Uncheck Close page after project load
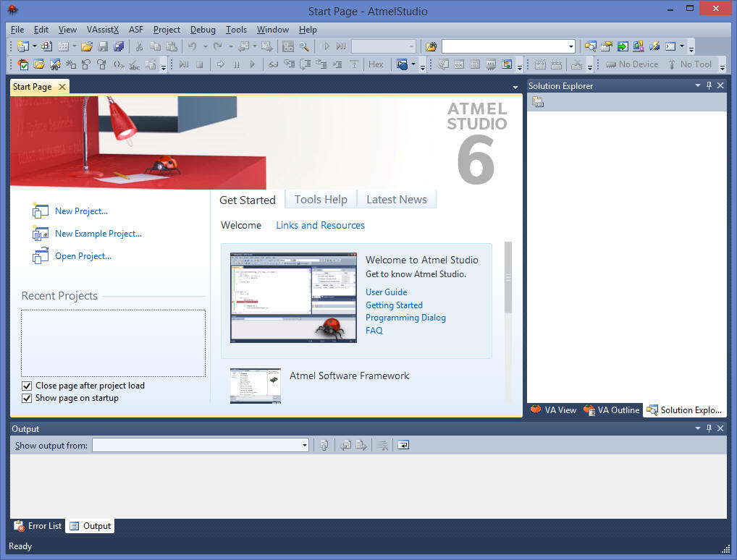The height and width of the screenshot is (560, 737). coord(27,386)
